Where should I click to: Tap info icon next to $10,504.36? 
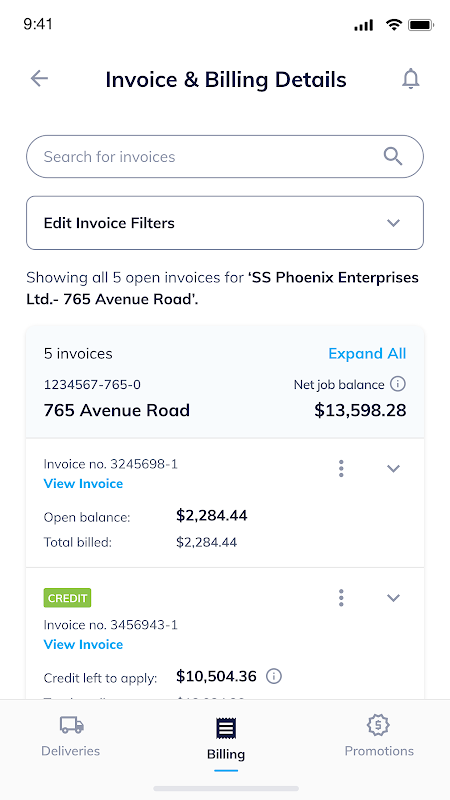click(274, 677)
